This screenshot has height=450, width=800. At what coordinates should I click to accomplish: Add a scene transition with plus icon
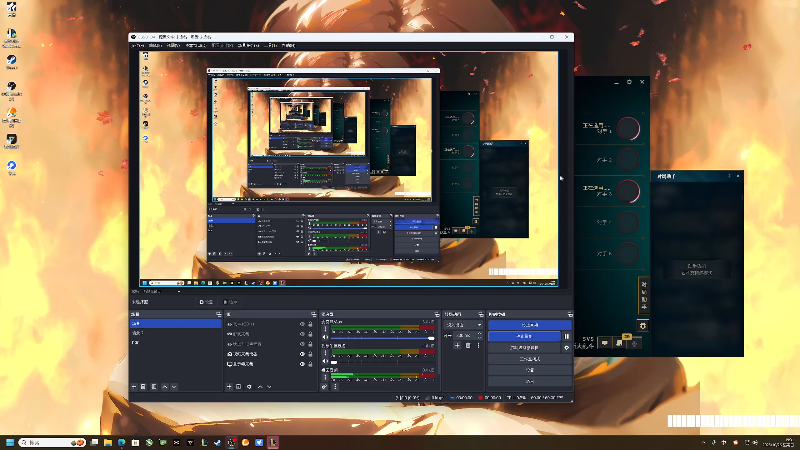pos(457,345)
